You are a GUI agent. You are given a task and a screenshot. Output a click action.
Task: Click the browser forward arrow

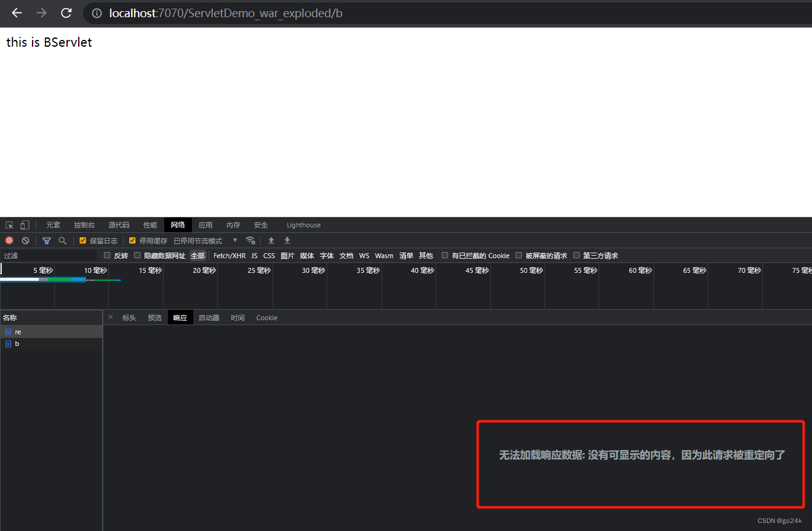(x=41, y=13)
